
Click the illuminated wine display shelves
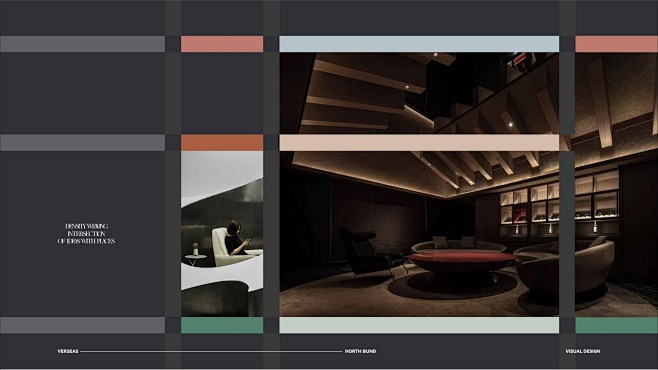[558, 203]
